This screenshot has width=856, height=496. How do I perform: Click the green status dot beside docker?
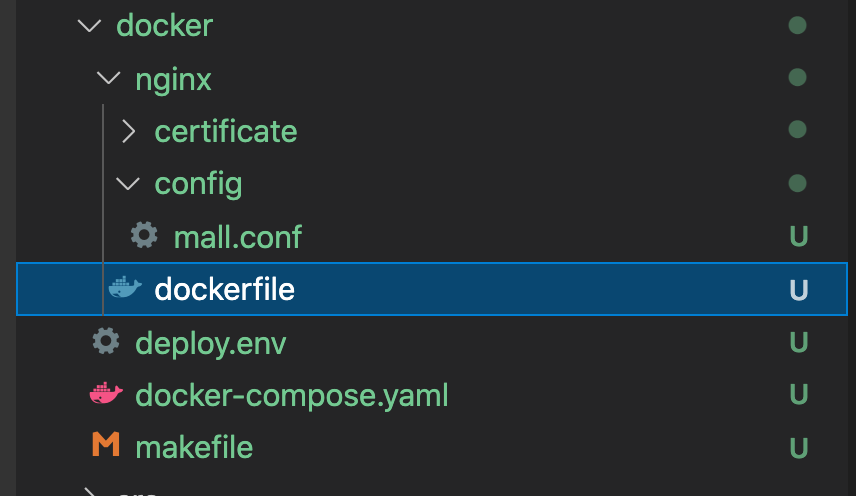click(797, 25)
